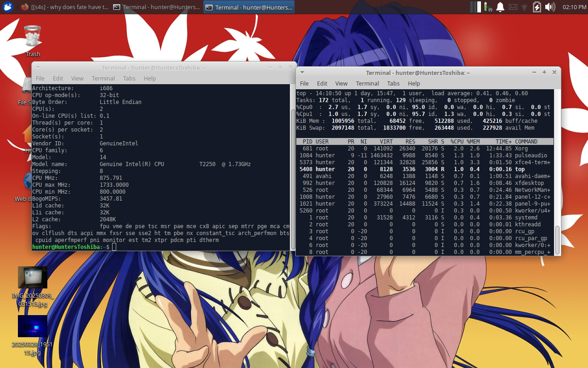Click the block cursor after the shell prompt

[x=114, y=247]
